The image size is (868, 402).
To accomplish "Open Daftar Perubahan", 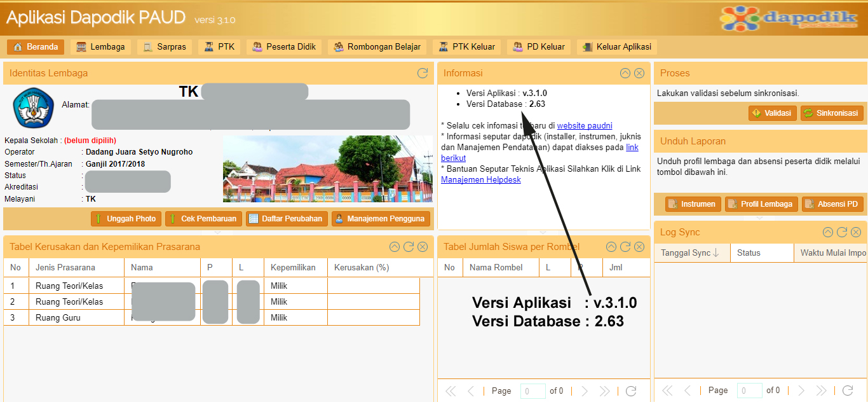I will [x=287, y=219].
